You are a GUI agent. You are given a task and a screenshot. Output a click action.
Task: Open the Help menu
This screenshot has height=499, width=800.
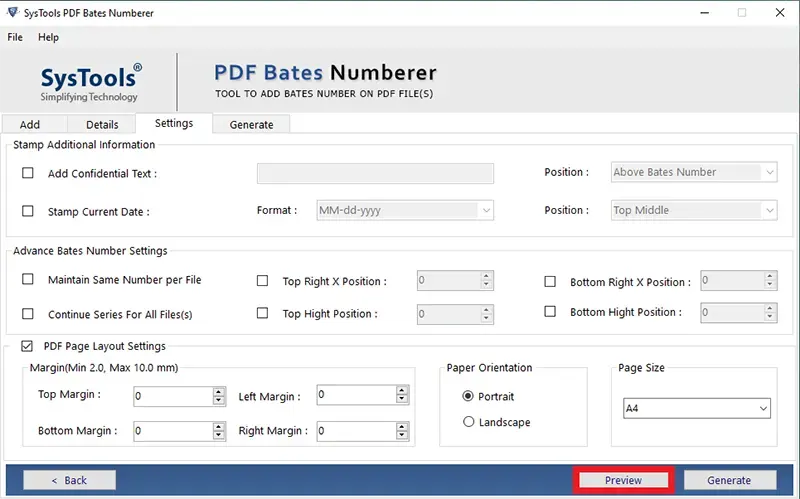point(48,37)
